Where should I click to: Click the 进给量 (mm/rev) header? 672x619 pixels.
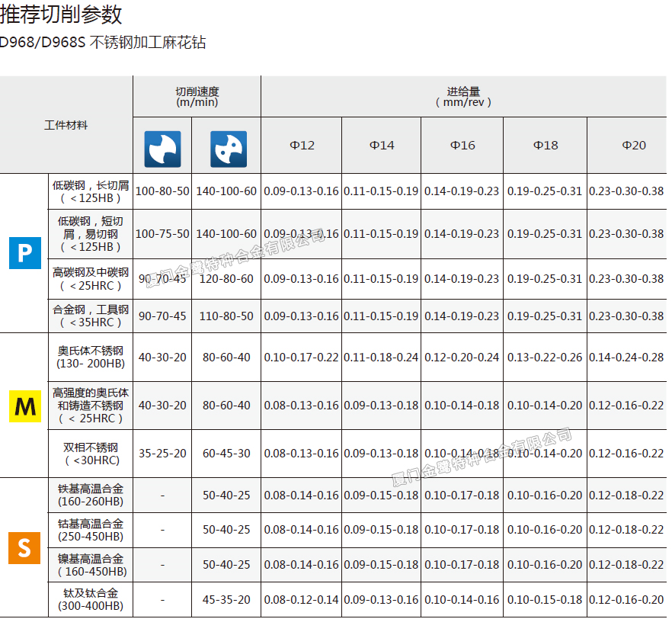click(463, 96)
